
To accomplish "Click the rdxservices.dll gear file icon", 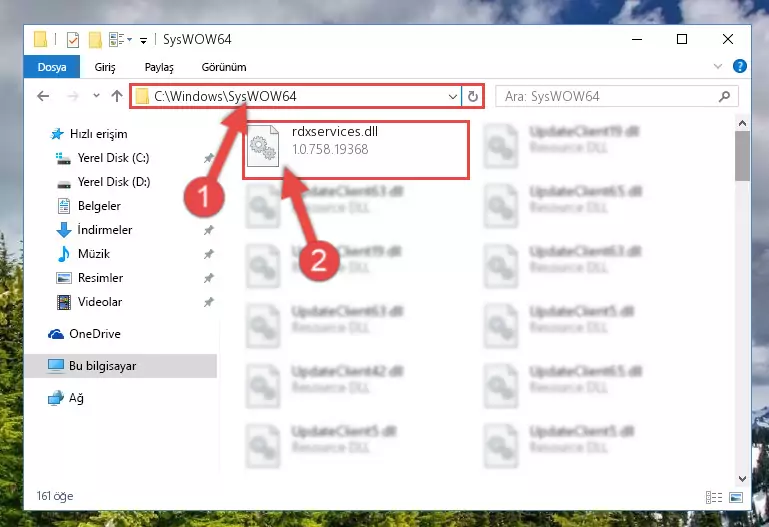I will pyautogui.click(x=263, y=146).
